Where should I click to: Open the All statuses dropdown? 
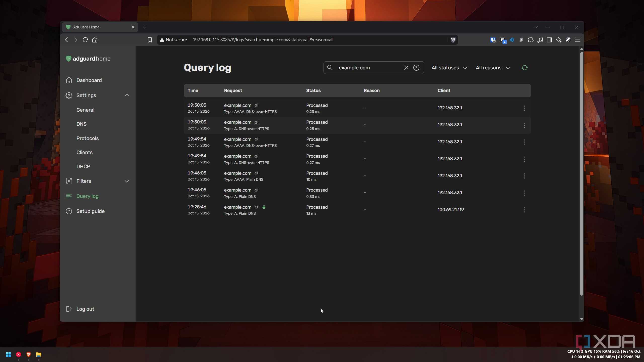pos(449,68)
